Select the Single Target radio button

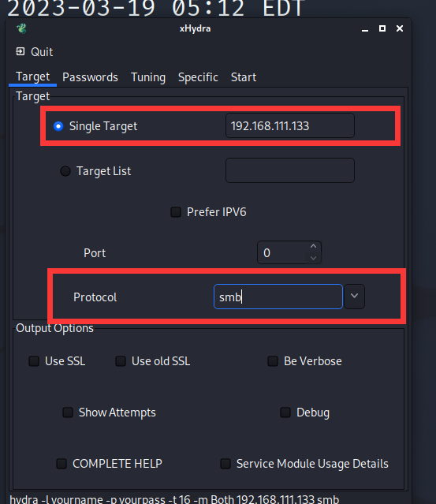(x=58, y=126)
